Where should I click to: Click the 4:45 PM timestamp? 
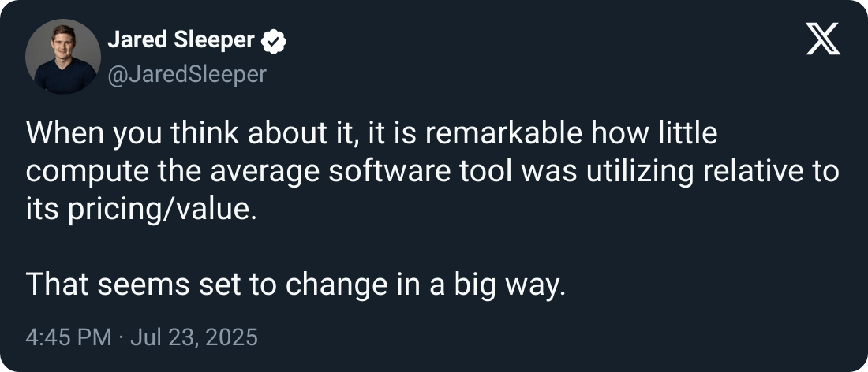[x=69, y=337]
